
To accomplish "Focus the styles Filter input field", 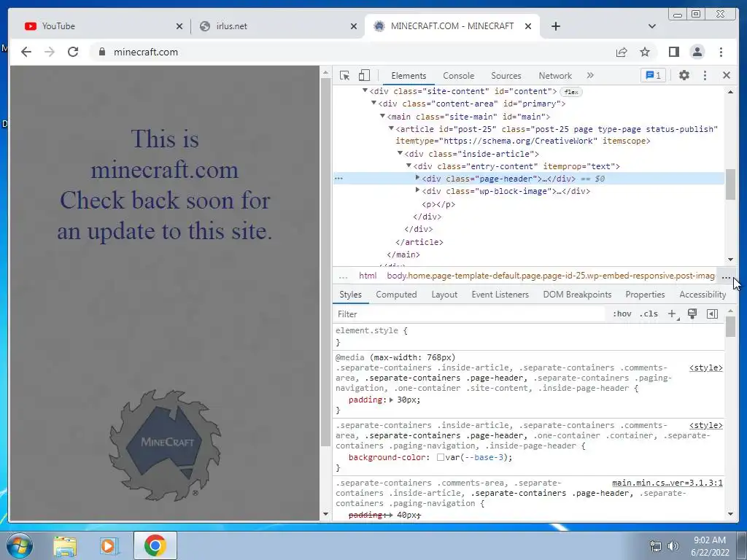I will click(x=469, y=314).
